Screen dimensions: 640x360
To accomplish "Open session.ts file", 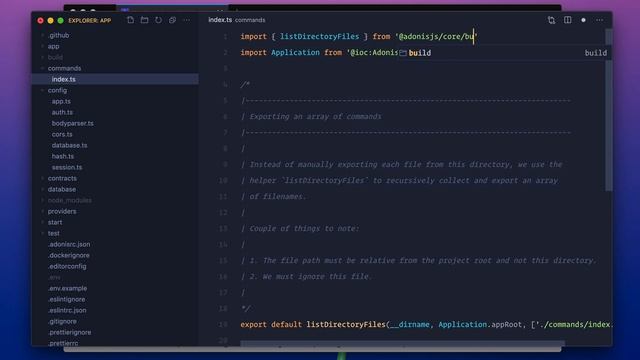I will pos(67,167).
